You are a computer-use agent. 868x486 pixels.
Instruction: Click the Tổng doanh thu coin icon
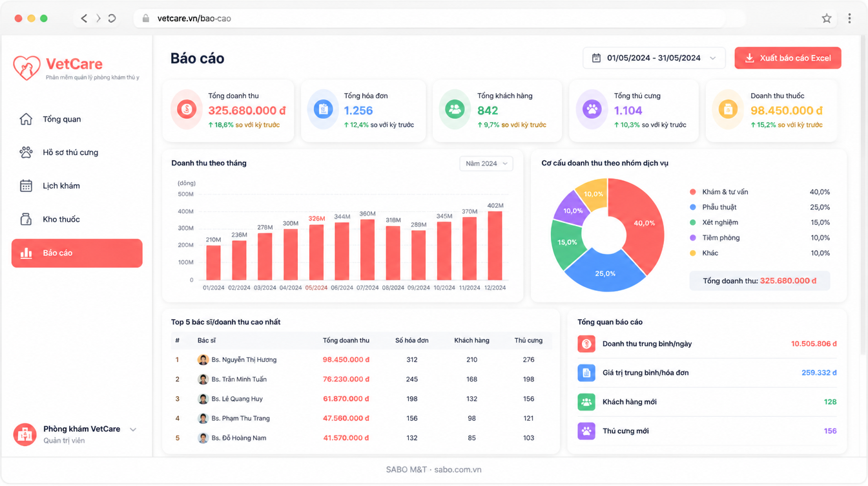click(x=187, y=109)
